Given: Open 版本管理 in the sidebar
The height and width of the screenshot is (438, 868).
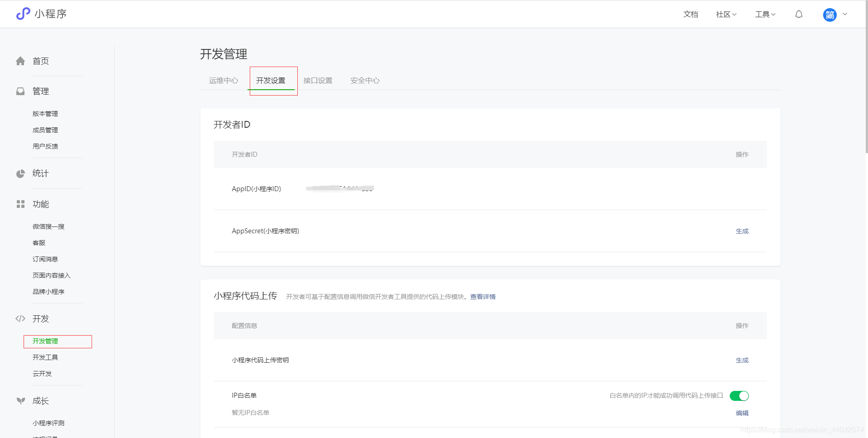Looking at the screenshot, I should [x=45, y=114].
